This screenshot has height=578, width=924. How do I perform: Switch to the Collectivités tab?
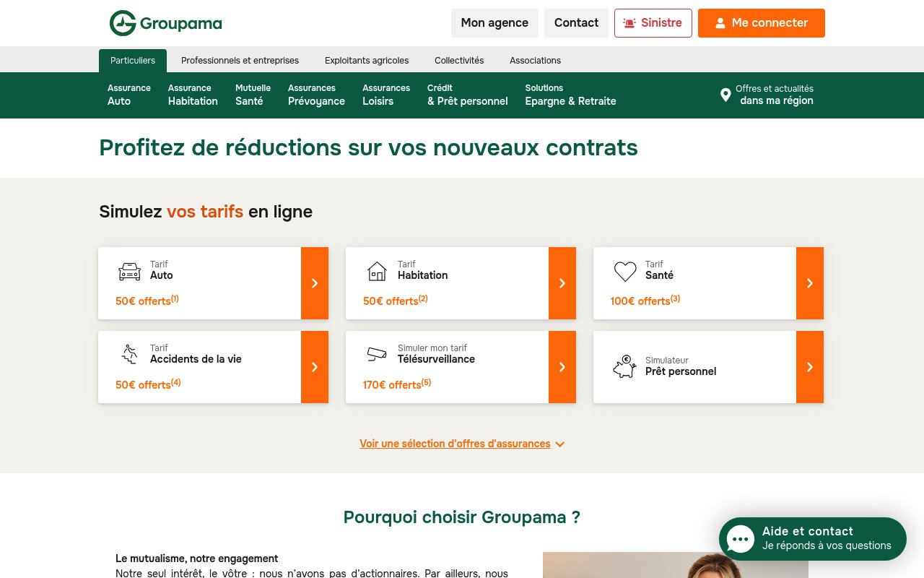point(459,61)
